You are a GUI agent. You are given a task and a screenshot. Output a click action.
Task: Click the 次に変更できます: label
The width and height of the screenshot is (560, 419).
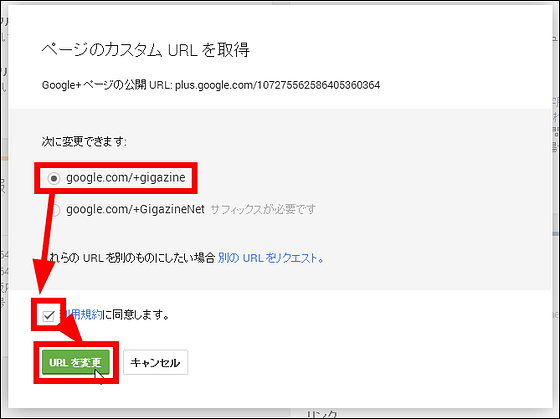pyautogui.click(x=84, y=141)
